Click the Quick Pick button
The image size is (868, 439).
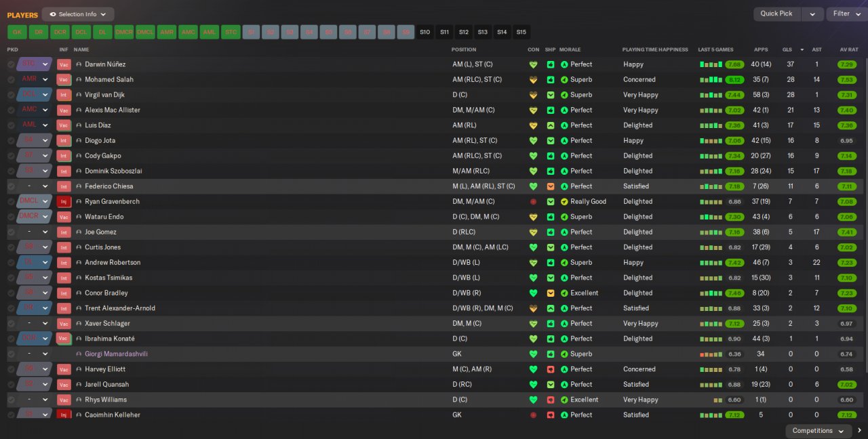pyautogui.click(x=776, y=14)
